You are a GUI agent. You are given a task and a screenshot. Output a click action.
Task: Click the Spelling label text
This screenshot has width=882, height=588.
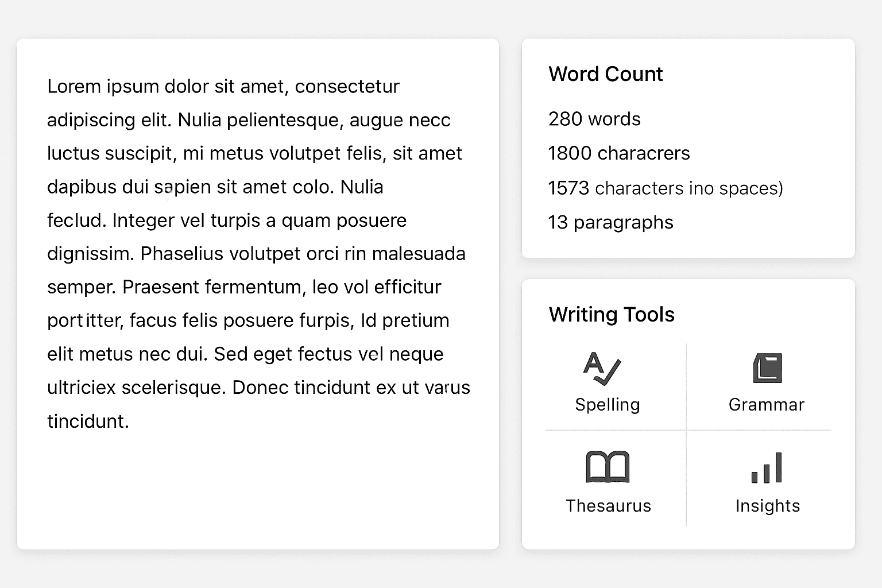click(608, 404)
